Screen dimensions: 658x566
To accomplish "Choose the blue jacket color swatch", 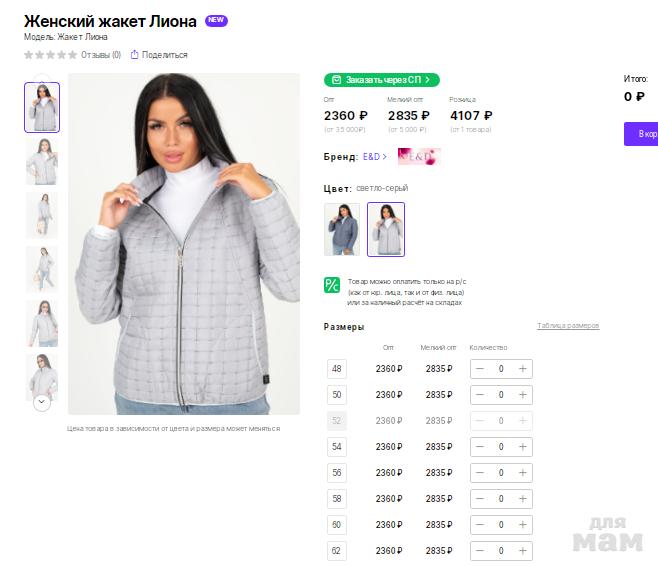I will point(342,229).
